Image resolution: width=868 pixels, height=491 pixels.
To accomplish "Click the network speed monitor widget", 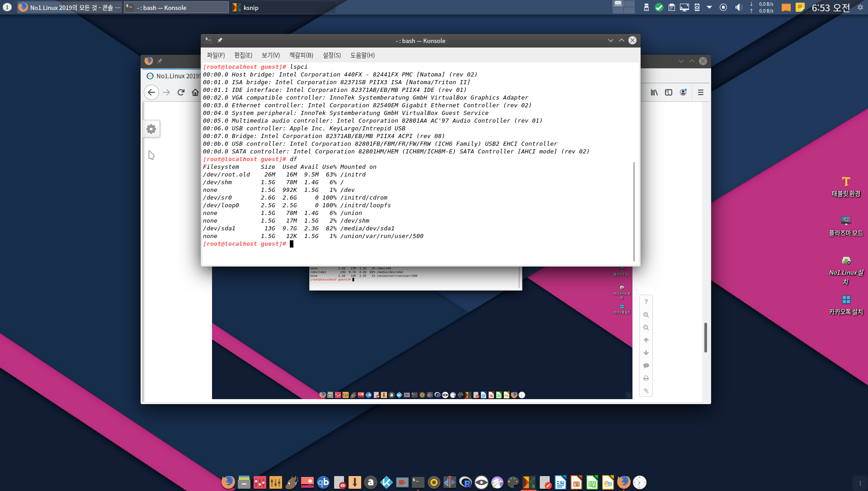I will coord(762,7).
